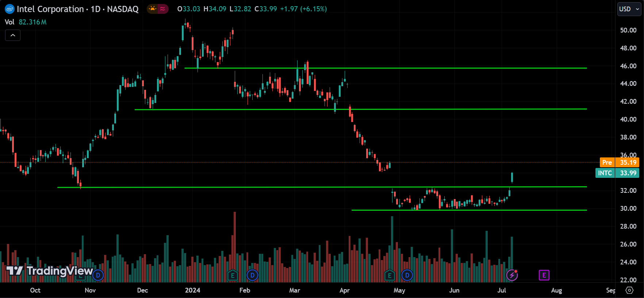Viewport: 644px width, 298px height.
Task: Click the orange Pre 35.19 price label
Action: tap(620, 163)
